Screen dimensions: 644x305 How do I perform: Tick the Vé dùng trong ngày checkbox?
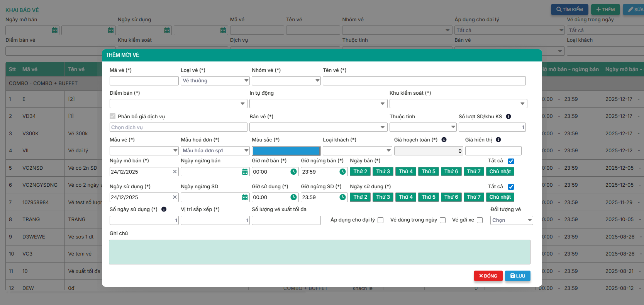[443, 220]
